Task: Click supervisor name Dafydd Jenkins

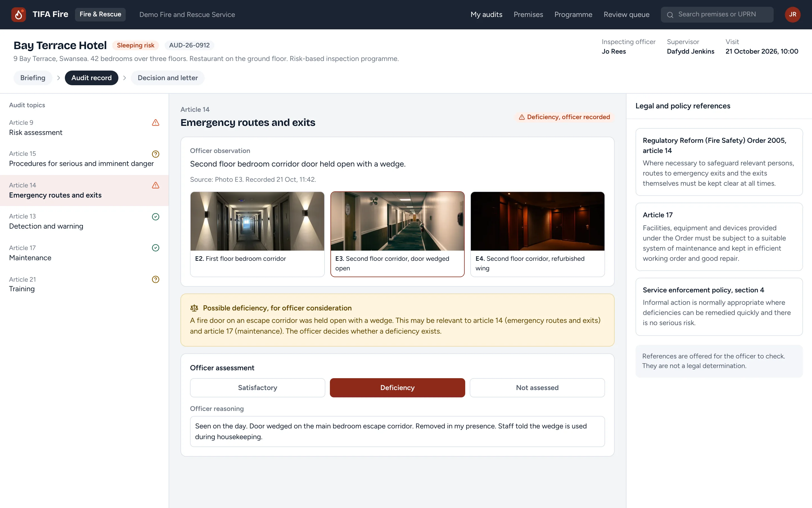Action: point(690,51)
